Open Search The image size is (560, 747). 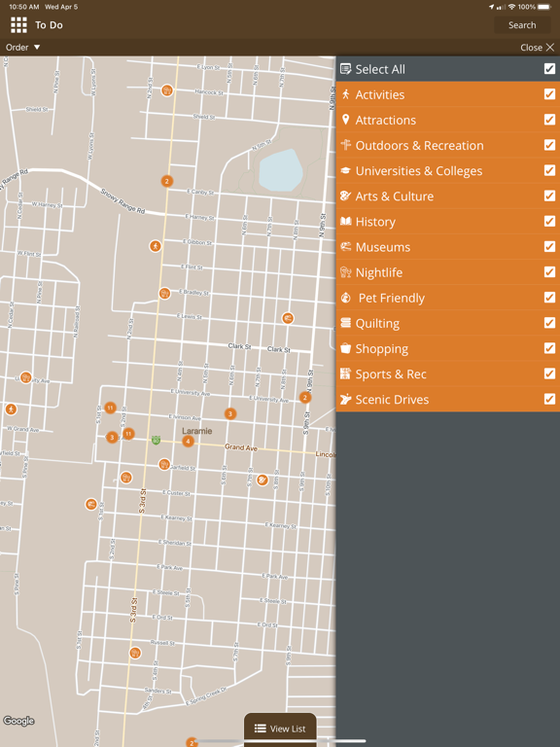pos(522,25)
